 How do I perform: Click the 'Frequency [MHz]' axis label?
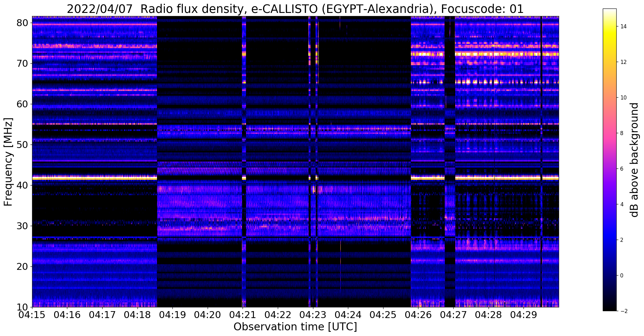click(8, 162)
